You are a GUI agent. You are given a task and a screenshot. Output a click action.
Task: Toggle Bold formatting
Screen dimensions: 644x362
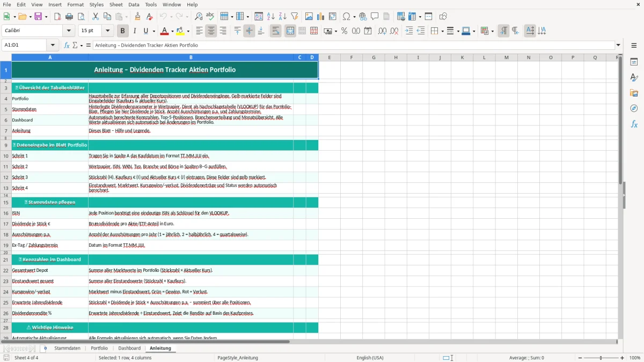122,31
